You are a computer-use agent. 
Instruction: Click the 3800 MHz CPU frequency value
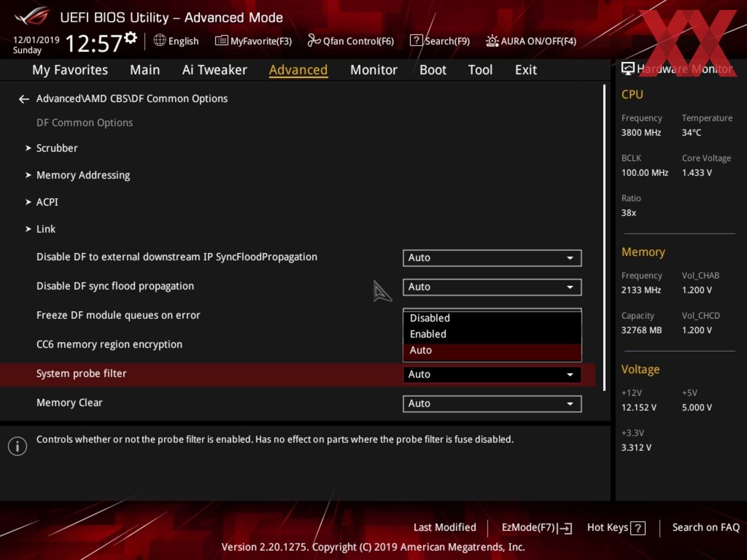pyautogui.click(x=641, y=133)
